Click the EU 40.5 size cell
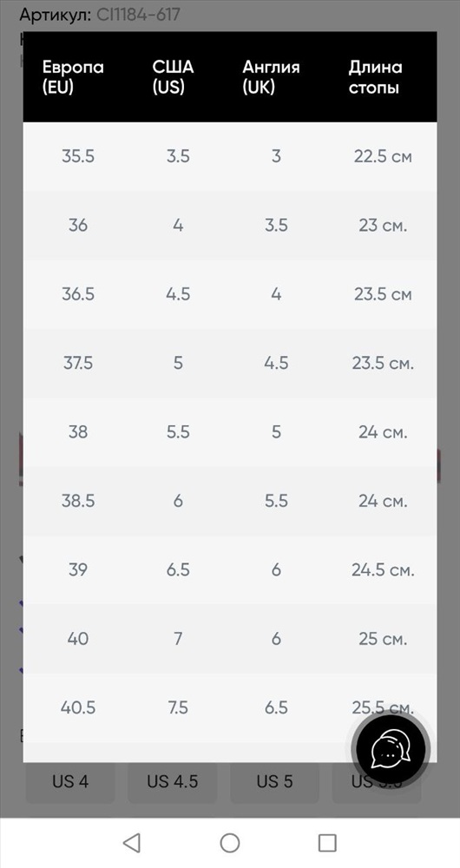 (78, 707)
